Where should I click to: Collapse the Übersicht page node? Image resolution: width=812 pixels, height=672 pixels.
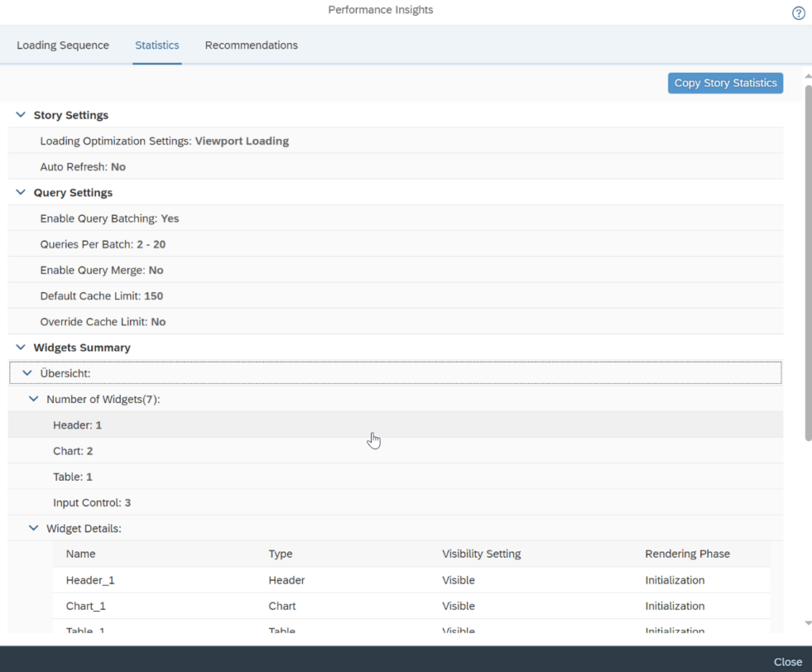point(27,373)
